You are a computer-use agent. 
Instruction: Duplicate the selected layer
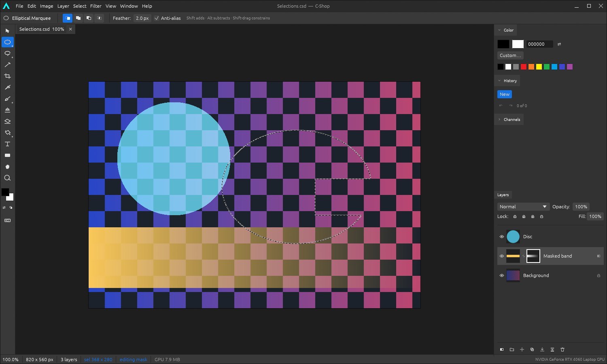pos(532,349)
